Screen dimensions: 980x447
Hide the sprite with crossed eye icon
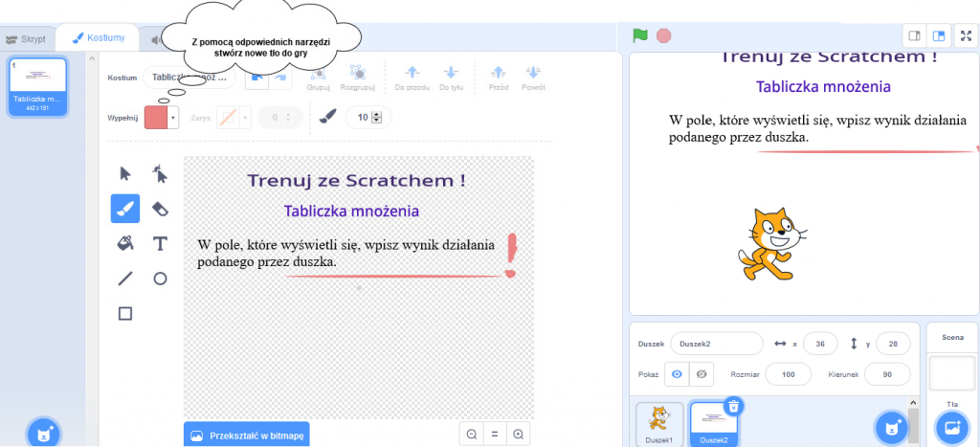point(702,374)
